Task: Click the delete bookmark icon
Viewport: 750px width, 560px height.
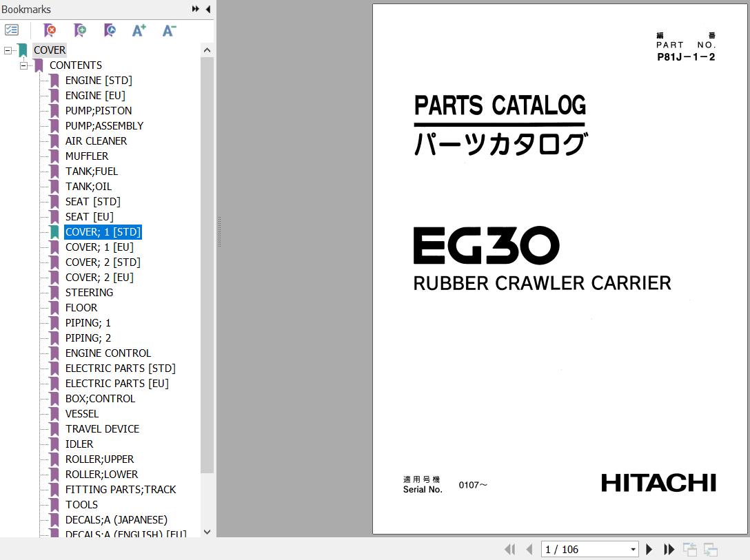Action: point(49,30)
